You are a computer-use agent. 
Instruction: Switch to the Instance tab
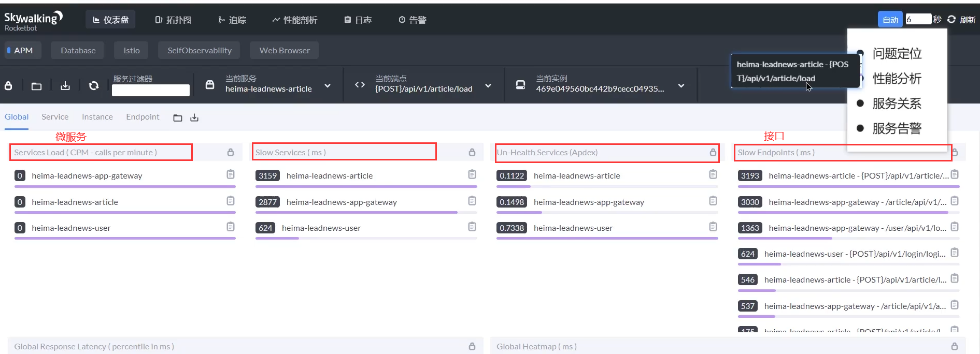(x=97, y=117)
